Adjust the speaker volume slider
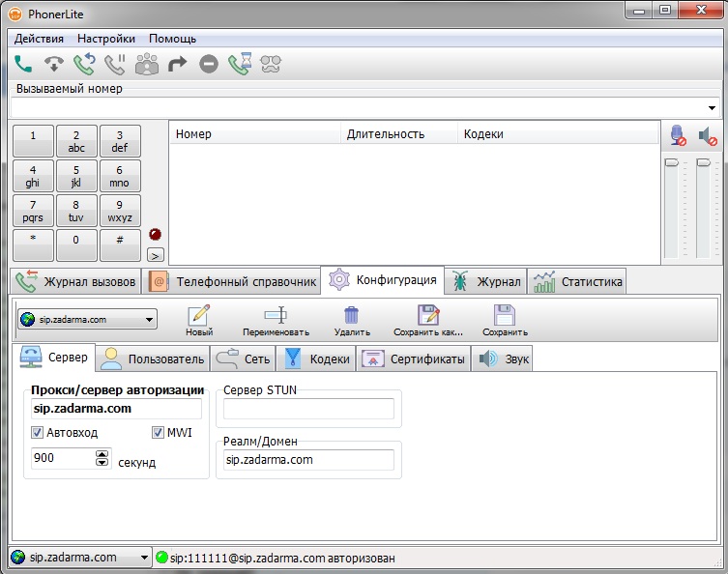728x574 pixels. (x=703, y=162)
